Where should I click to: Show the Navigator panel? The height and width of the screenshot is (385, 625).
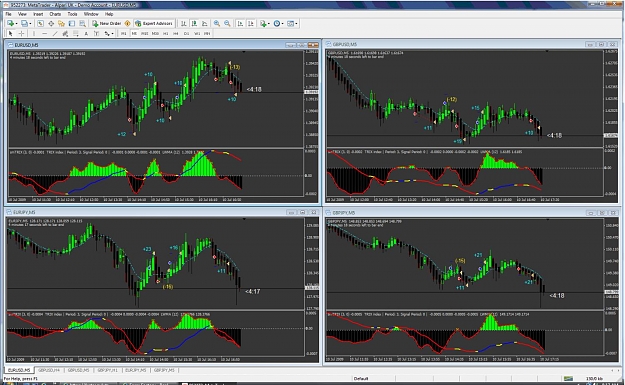coord(61,24)
